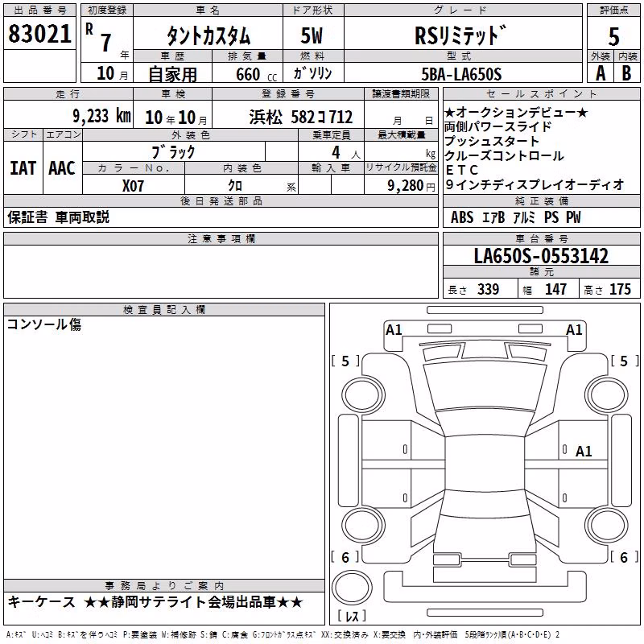The image size is (644, 644).
Task: Select exterior color ブラック
Action: tap(174, 152)
